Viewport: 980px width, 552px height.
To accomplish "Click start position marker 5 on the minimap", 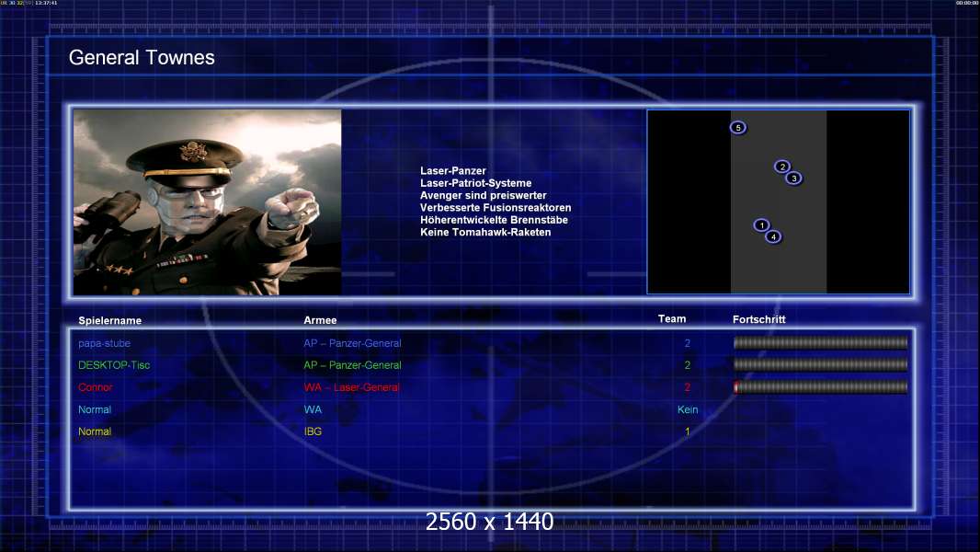I will pyautogui.click(x=738, y=128).
